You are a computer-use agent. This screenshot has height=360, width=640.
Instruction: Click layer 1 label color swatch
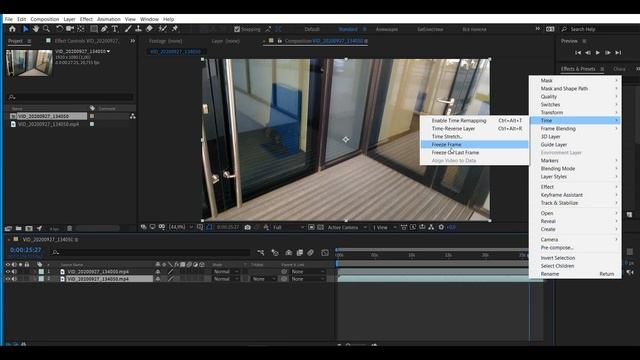41,271
